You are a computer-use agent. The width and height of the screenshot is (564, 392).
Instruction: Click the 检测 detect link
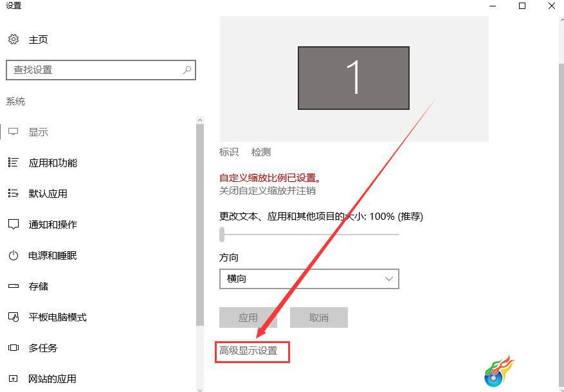pos(261,152)
